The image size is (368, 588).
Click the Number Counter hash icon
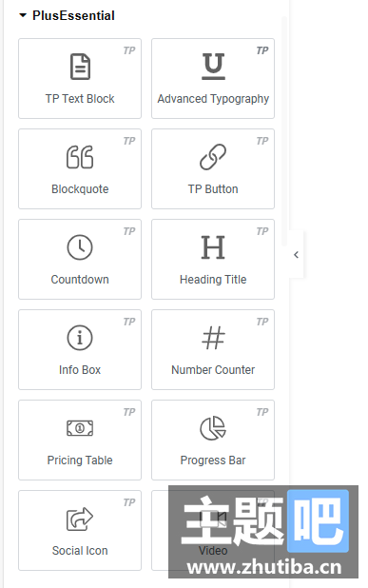point(213,338)
